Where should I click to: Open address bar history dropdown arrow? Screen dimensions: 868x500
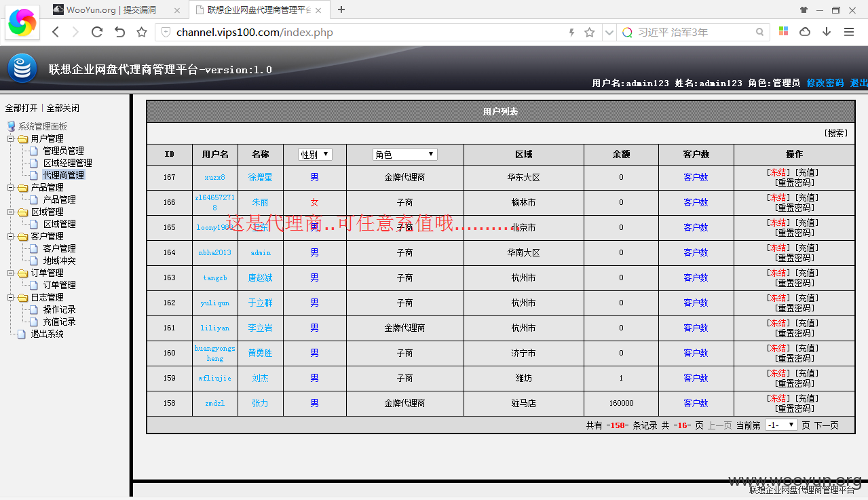pyautogui.click(x=609, y=32)
